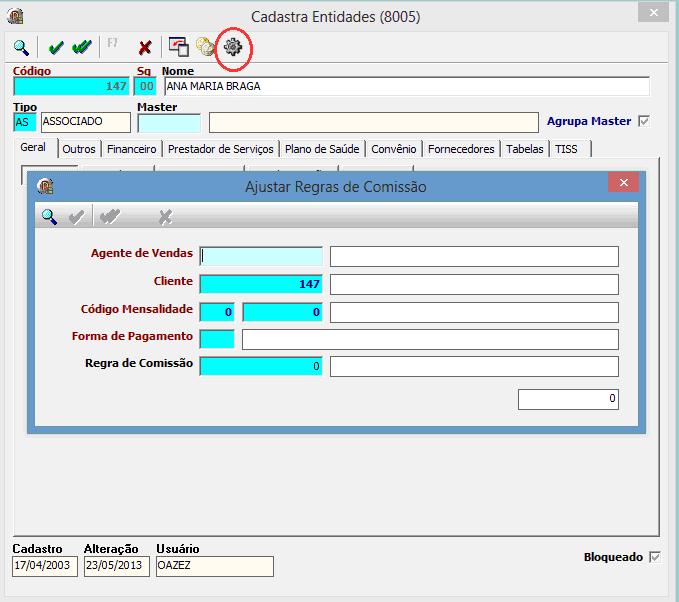
Task: Open the Plano de Saúde tab
Action: (x=322, y=149)
